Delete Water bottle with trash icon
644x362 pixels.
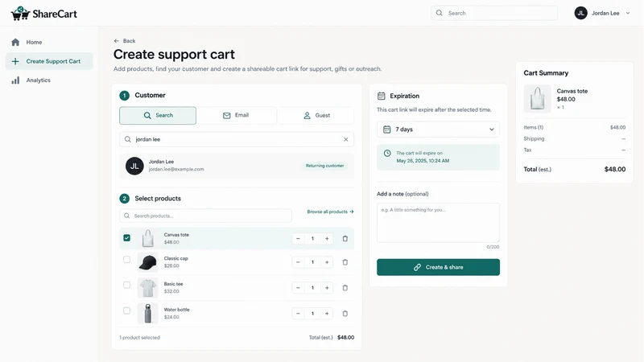(345, 314)
